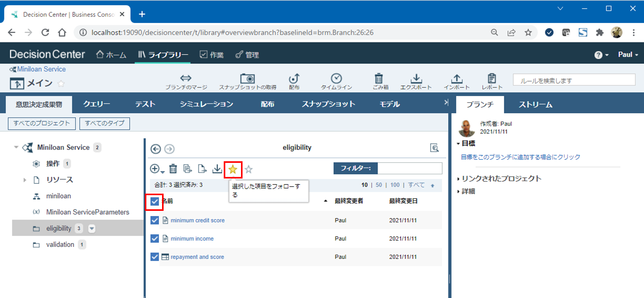The width and height of the screenshot is (644, 298).
Task: Uncheck the repayment and score checkbox
Action: pyautogui.click(x=155, y=257)
